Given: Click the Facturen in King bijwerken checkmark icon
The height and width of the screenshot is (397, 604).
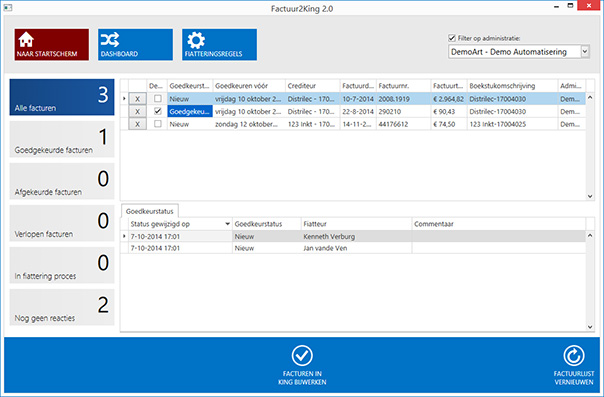Looking at the screenshot, I should pyautogui.click(x=302, y=355).
